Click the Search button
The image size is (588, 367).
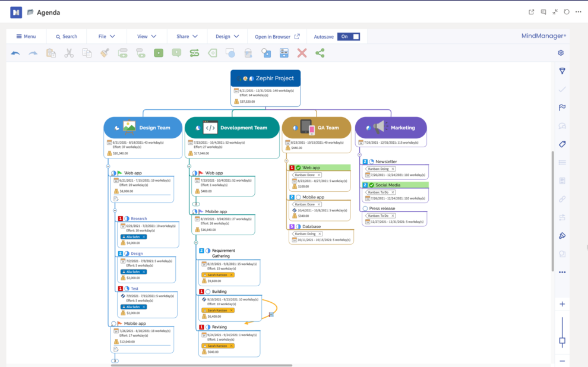[66, 37]
